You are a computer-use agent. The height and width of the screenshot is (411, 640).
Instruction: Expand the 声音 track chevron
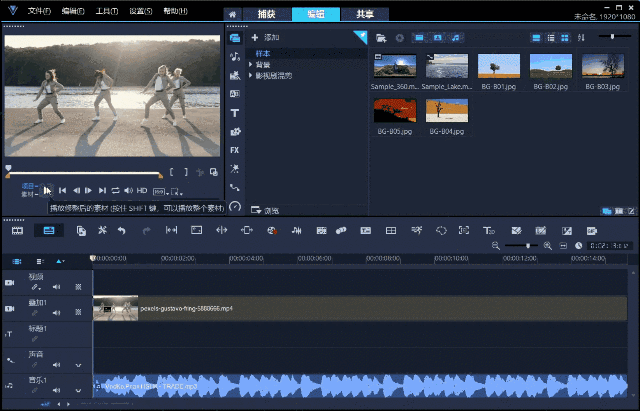(78, 365)
